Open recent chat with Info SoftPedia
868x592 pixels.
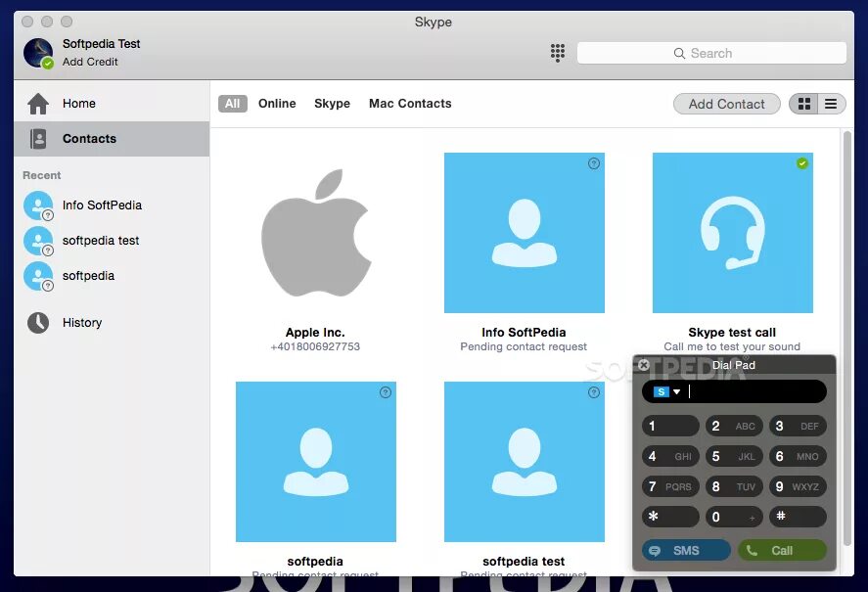pos(112,205)
